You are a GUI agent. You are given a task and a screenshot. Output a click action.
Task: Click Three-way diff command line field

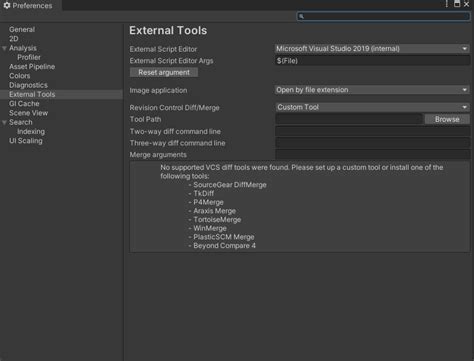point(372,143)
